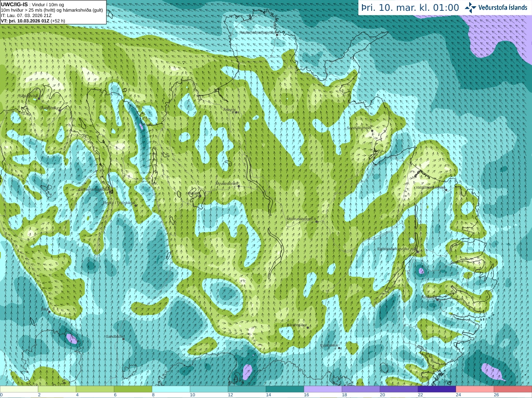Click the date header 'Þri. 10. mar. kl. 01:00'
The height and width of the screenshot is (398, 532).
[x=410, y=7]
